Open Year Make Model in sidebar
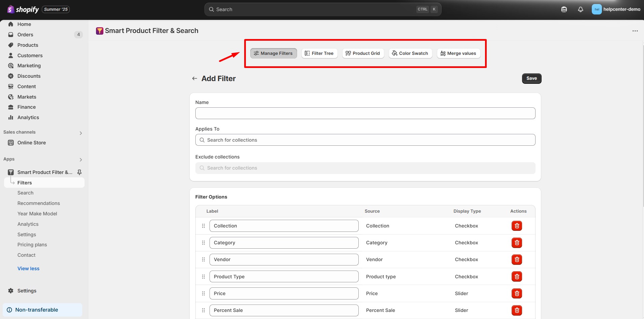 (37, 214)
